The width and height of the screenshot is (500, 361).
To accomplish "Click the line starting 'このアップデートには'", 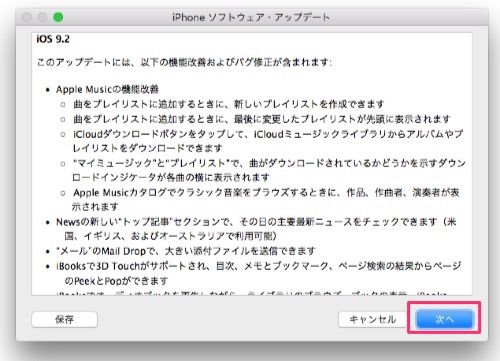I will 184,62.
